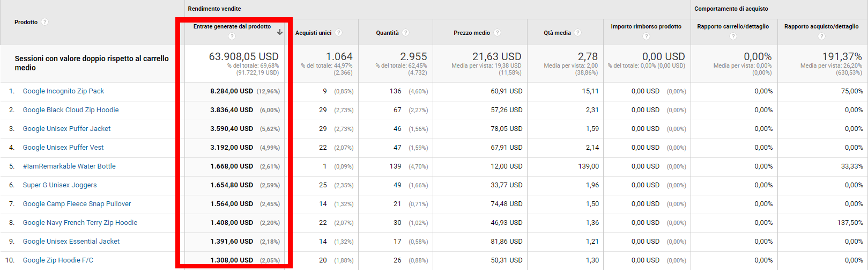The width and height of the screenshot is (868, 270).
Task: Select revenue cell 1.668,00 USD
Action: pos(232,166)
